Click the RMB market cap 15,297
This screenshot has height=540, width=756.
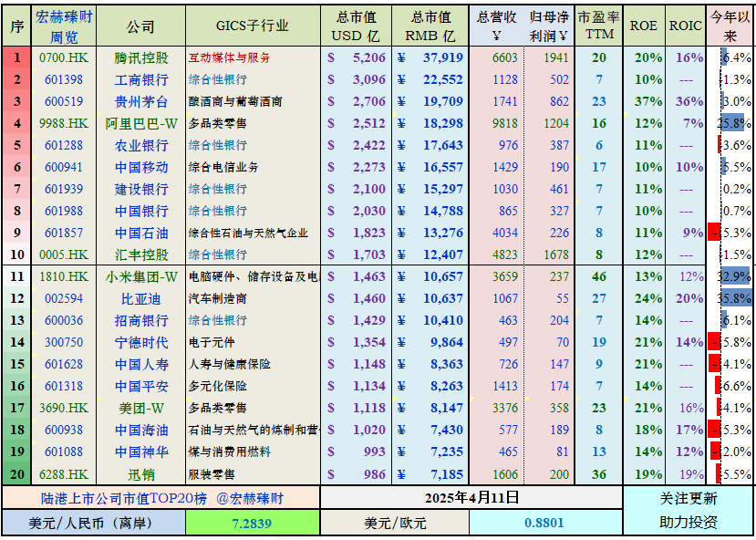coord(430,189)
